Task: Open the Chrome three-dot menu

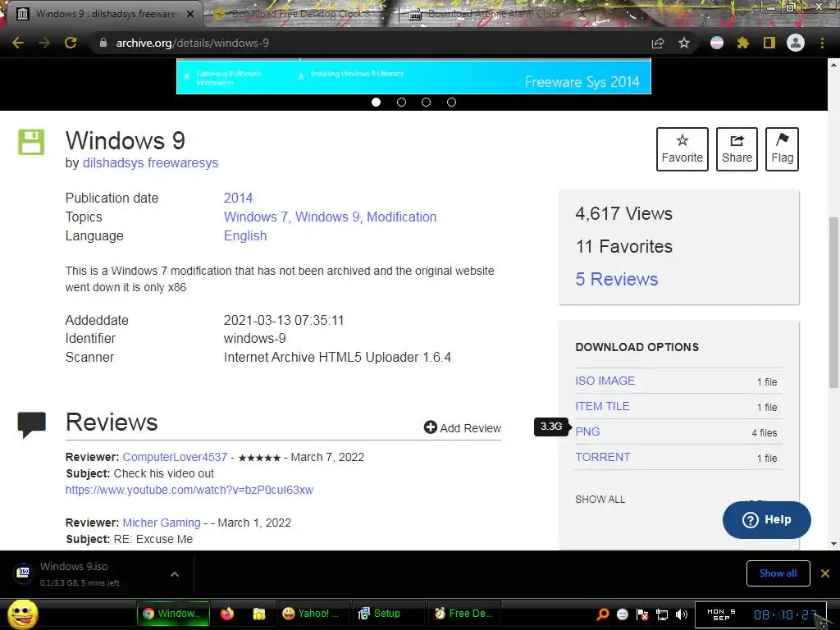Action: coord(822,43)
